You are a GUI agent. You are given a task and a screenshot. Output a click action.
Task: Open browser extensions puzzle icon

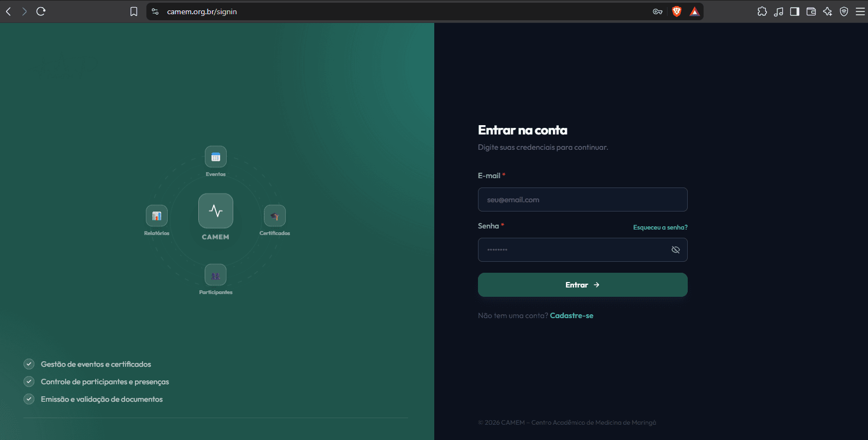[x=762, y=11]
